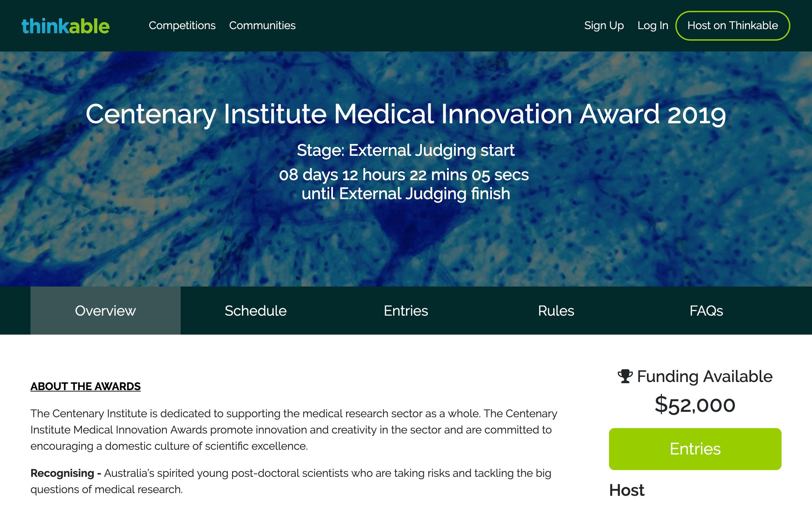
Task: Click the Centenary Institute Medical Innovation Award title
Action: [406, 114]
